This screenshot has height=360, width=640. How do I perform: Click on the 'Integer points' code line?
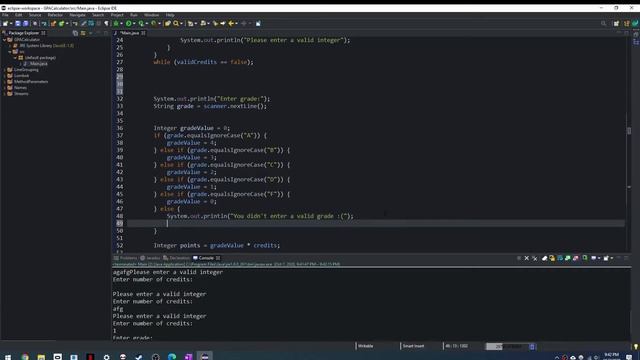click(217, 246)
